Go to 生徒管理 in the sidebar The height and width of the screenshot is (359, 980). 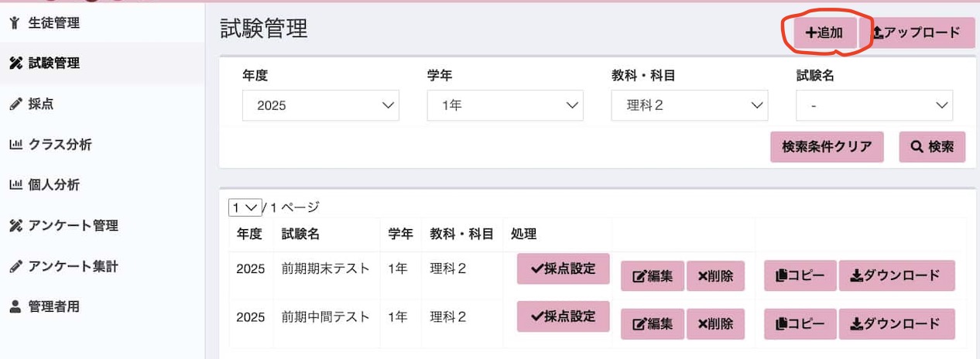54,23
